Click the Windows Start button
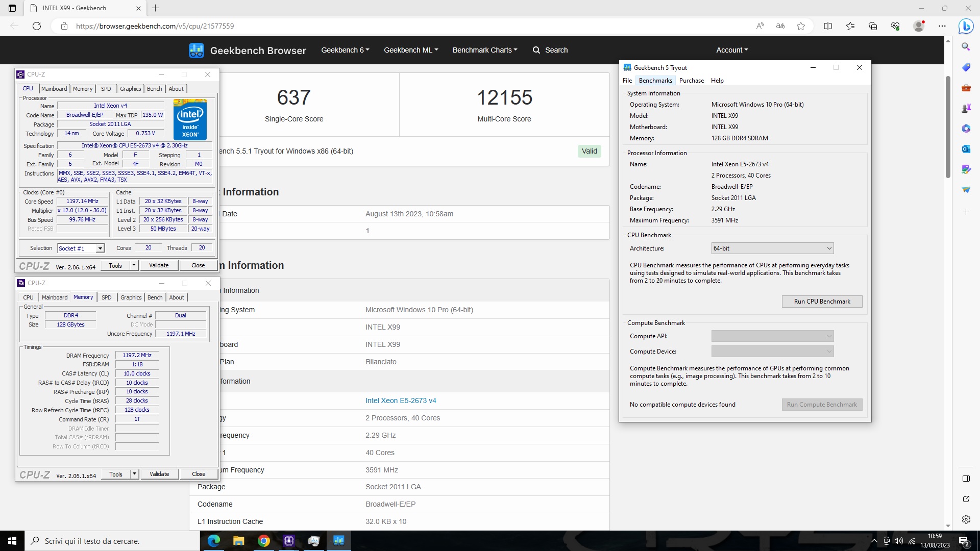This screenshot has height=551, width=980. click(12, 541)
